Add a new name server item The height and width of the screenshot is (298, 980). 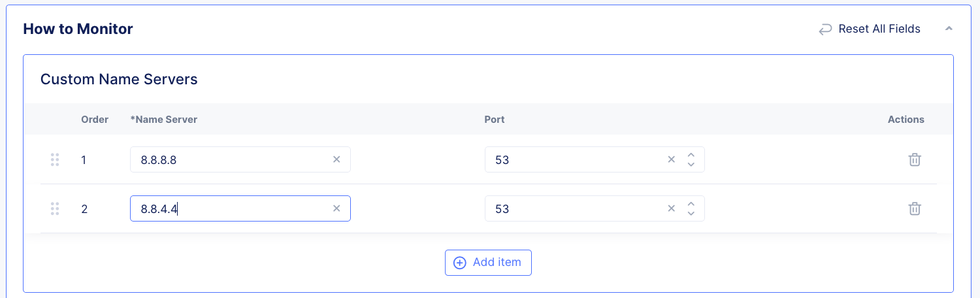[488, 262]
